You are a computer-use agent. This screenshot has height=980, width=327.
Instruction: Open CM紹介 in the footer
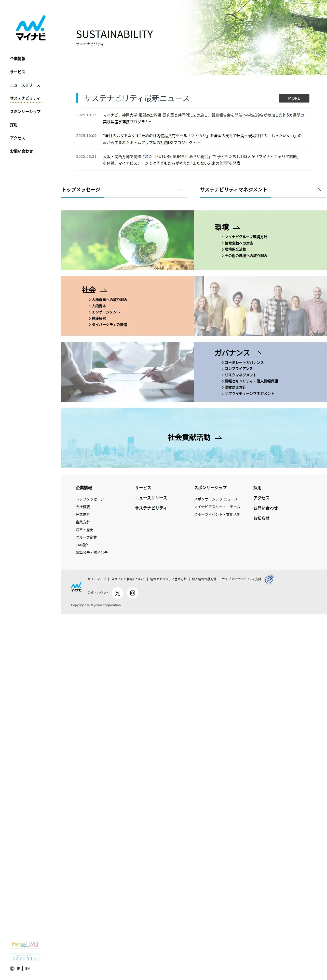(82, 545)
